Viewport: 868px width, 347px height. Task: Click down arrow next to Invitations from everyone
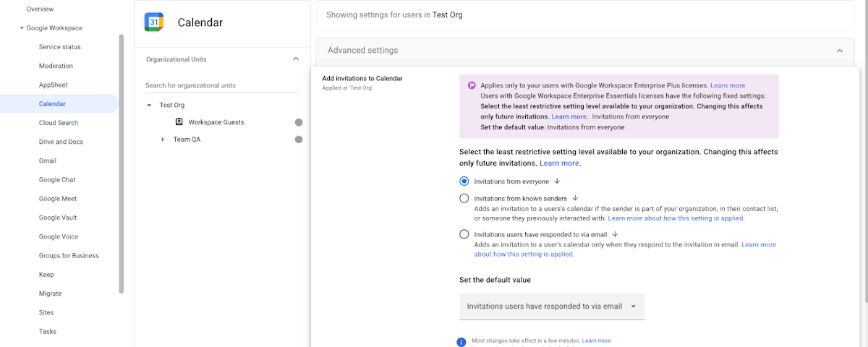(558, 181)
